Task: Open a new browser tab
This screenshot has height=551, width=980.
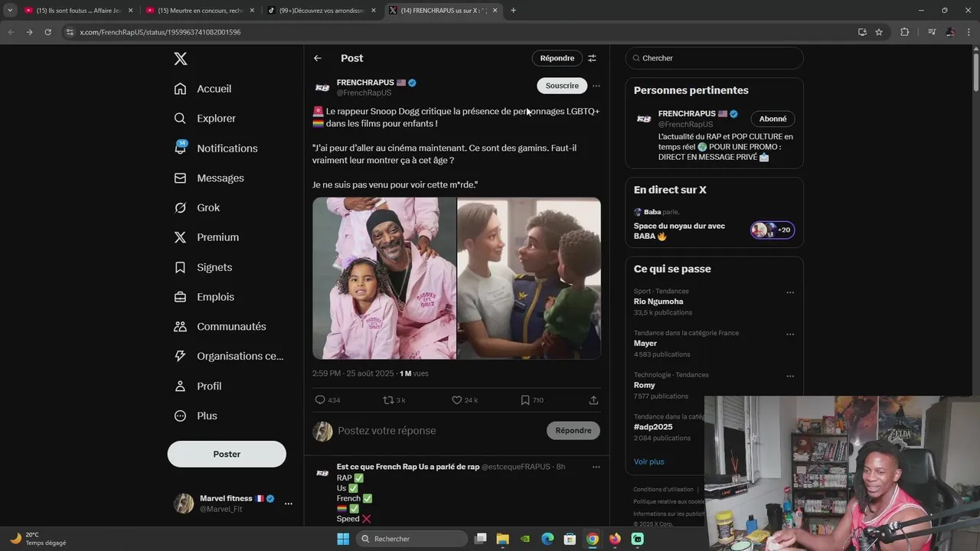Action: pos(513,11)
